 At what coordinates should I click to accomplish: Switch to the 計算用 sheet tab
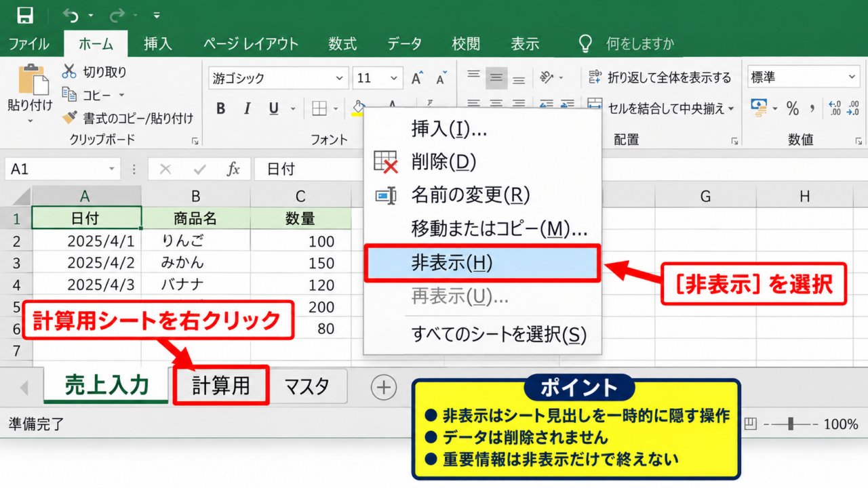tap(221, 386)
